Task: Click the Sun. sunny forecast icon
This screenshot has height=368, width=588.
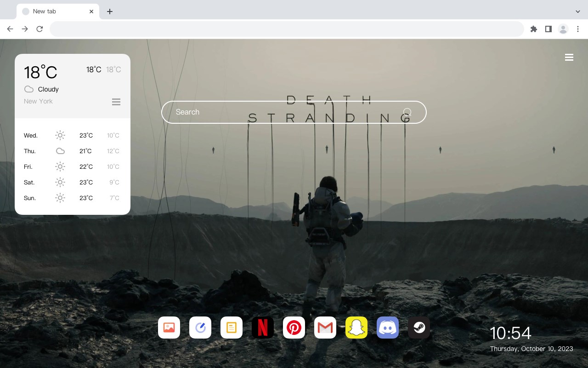Action: 60,198
